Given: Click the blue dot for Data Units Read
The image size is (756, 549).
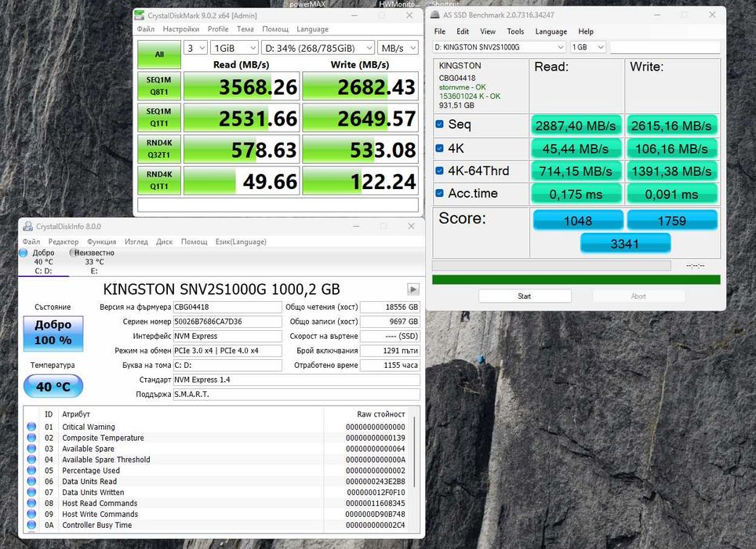Looking at the screenshot, I should point(32,481).
